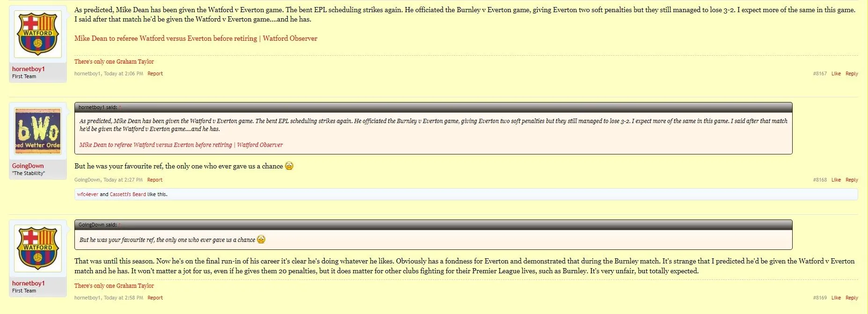Like post #8169
This screenshot has width=868, height=314.
click(836, 298)
